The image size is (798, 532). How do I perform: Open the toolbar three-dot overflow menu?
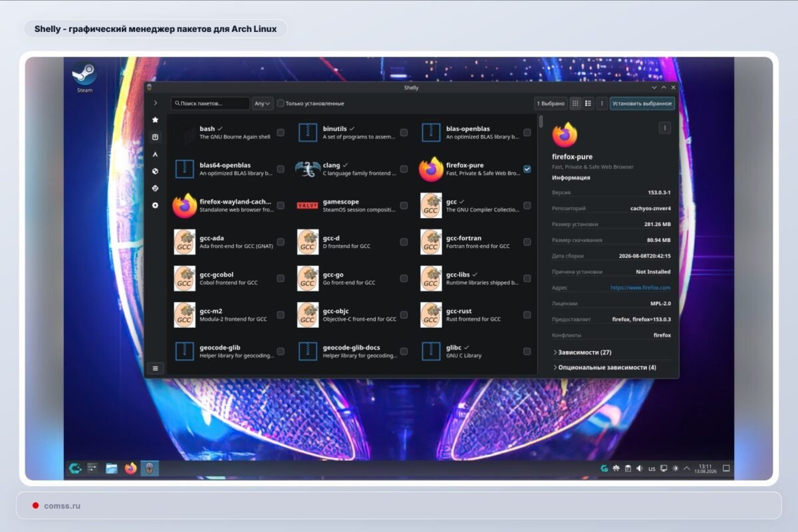click(602, 104)
